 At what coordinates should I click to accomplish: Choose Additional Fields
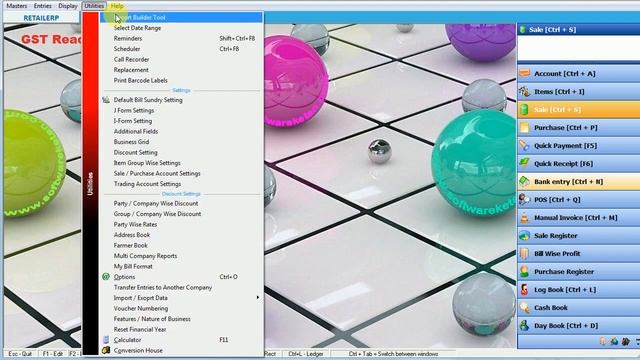coord(136,131)
